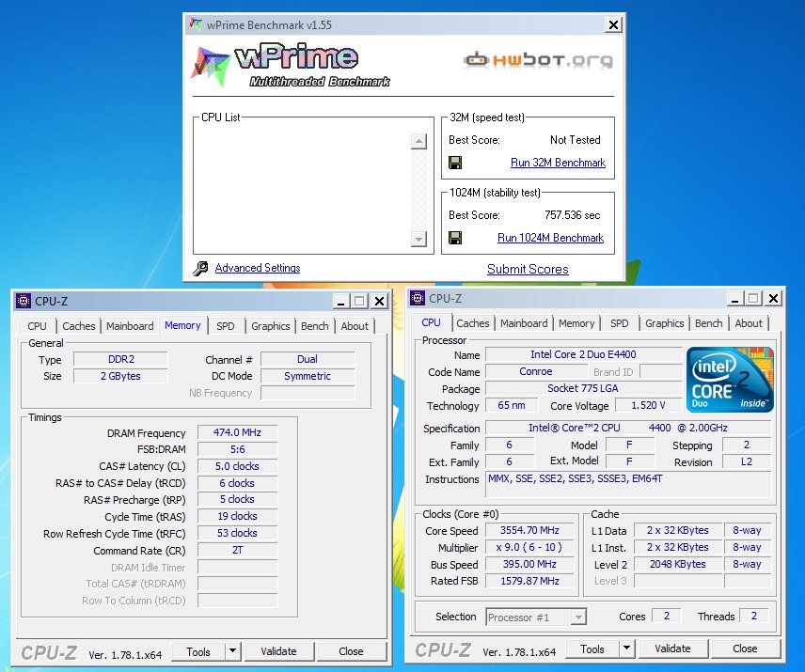Open Bench tab in CPU window

(708, 323)
